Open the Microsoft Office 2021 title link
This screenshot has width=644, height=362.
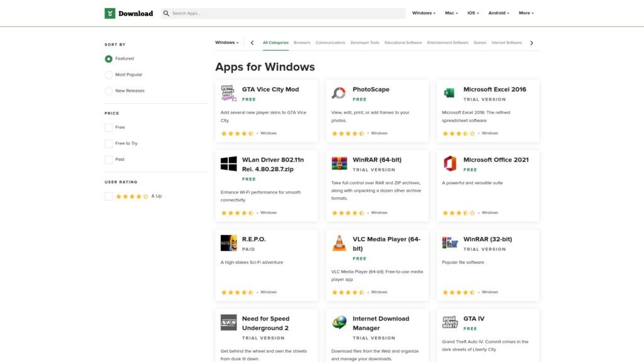click(496, 160)
